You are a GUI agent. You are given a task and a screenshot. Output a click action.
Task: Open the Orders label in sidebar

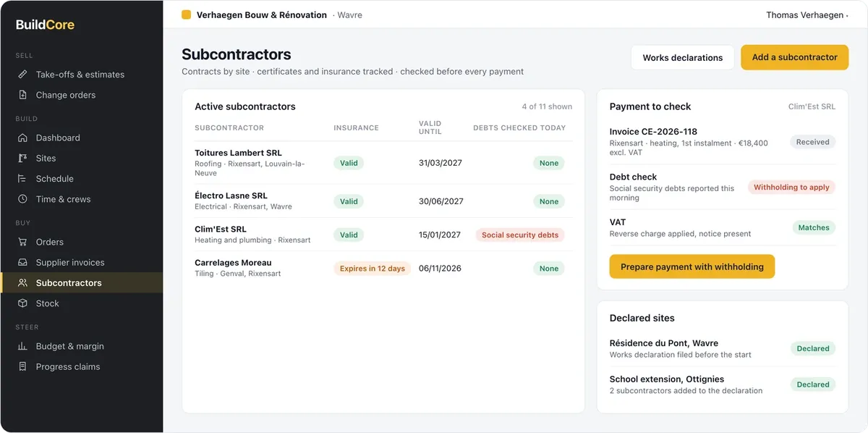click(x=50, y=242)
